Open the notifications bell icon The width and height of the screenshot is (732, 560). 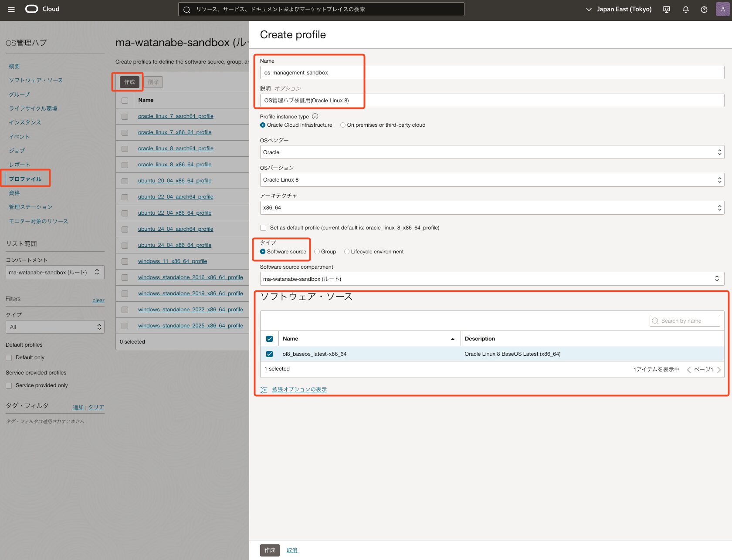point(685,9)
